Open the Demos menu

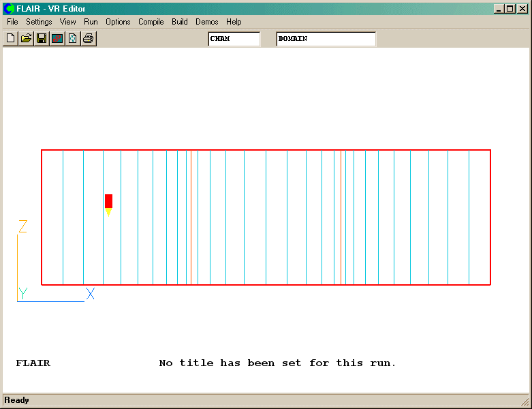click(x=207, y=22)
